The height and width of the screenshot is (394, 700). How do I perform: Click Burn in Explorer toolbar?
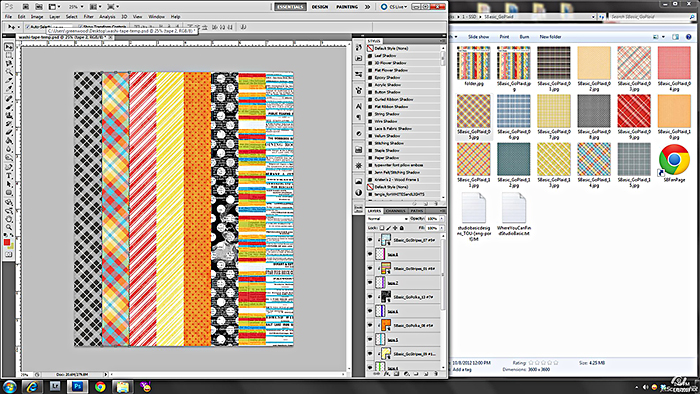click(x=524, y=37)
